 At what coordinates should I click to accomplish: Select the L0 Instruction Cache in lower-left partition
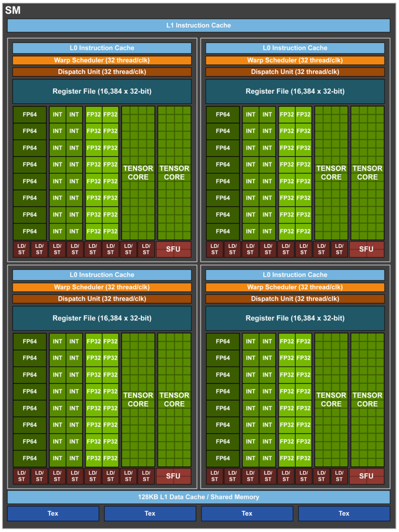(102, 275)
